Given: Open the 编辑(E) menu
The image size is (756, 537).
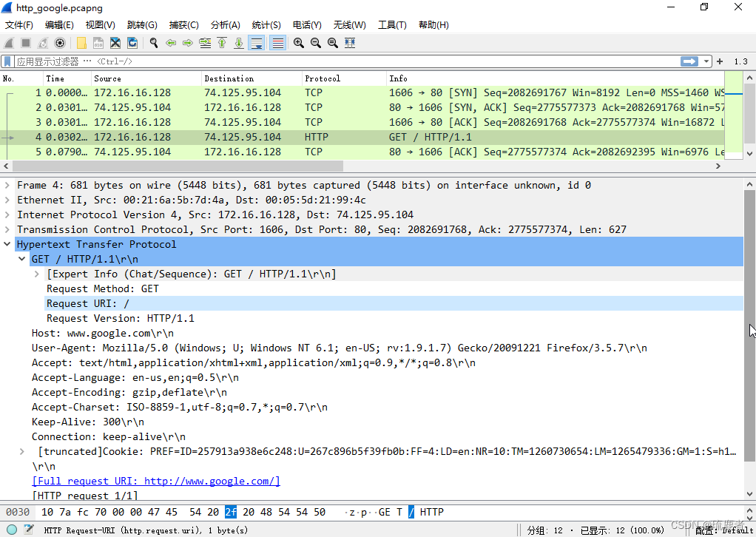Looking at the screenshot, I should point(59,25).
